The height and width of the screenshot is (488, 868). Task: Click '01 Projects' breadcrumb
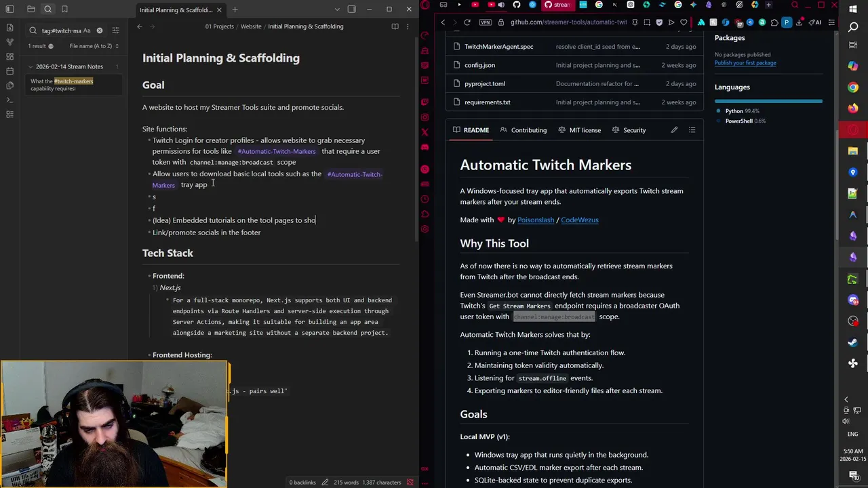tap(219, 26)
